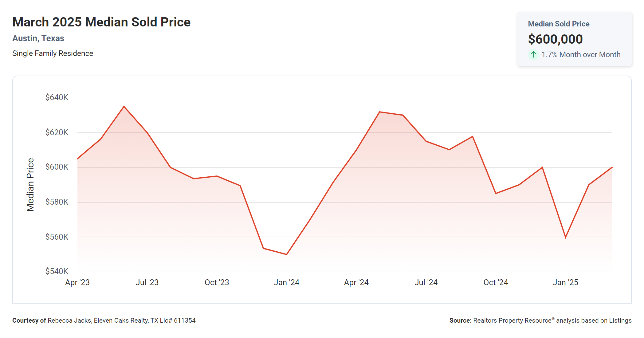Select the Apr '24 x-axis label
The width and height of the screenshot is (644, 338).
tap(356, 282)
